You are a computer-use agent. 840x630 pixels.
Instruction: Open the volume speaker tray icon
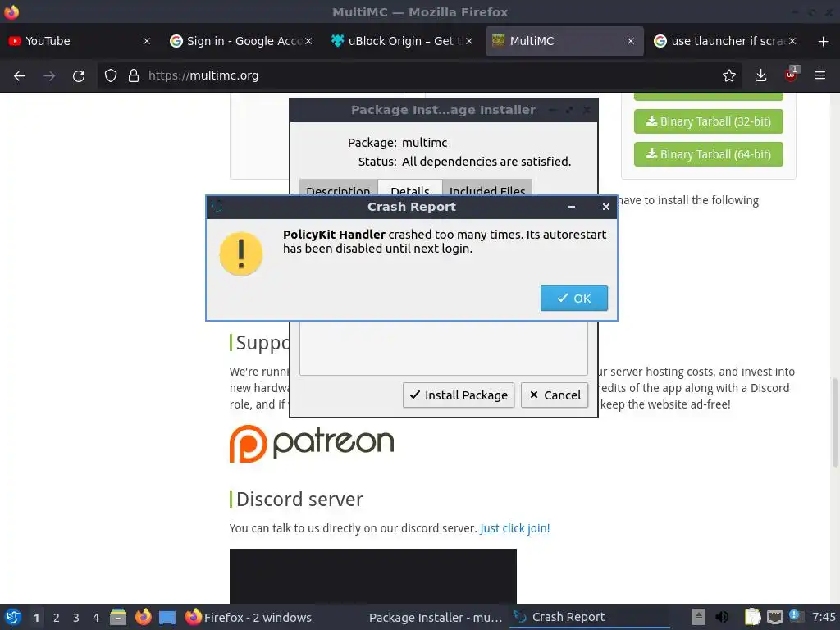coord(722,617)
